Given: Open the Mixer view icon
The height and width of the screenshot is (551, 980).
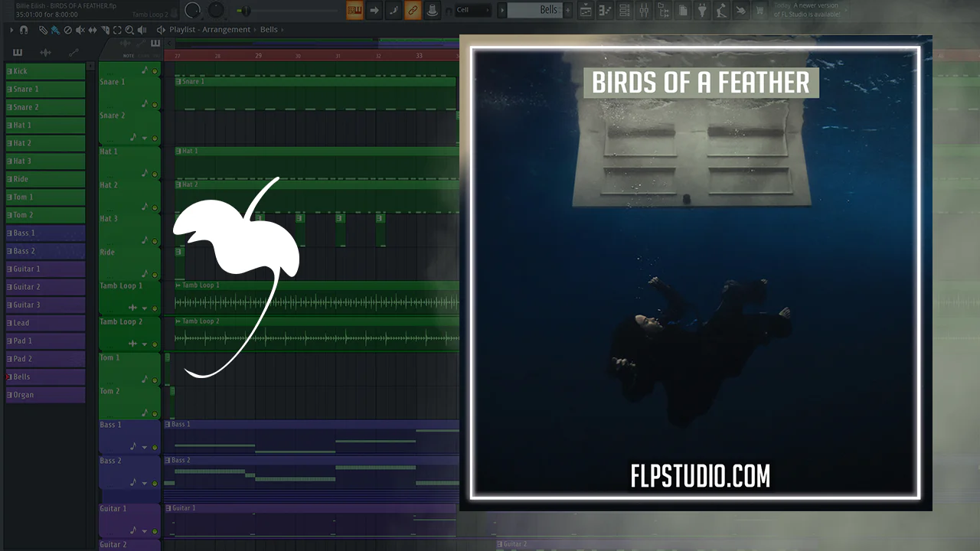Looking at the screenshot, I should point(645,10).
